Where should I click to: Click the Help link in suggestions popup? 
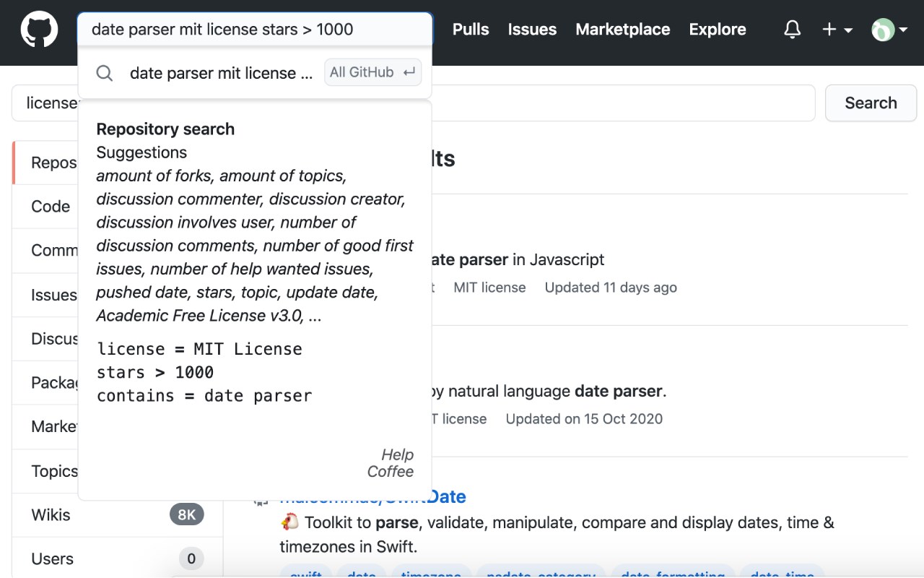[x=397, y=454]
